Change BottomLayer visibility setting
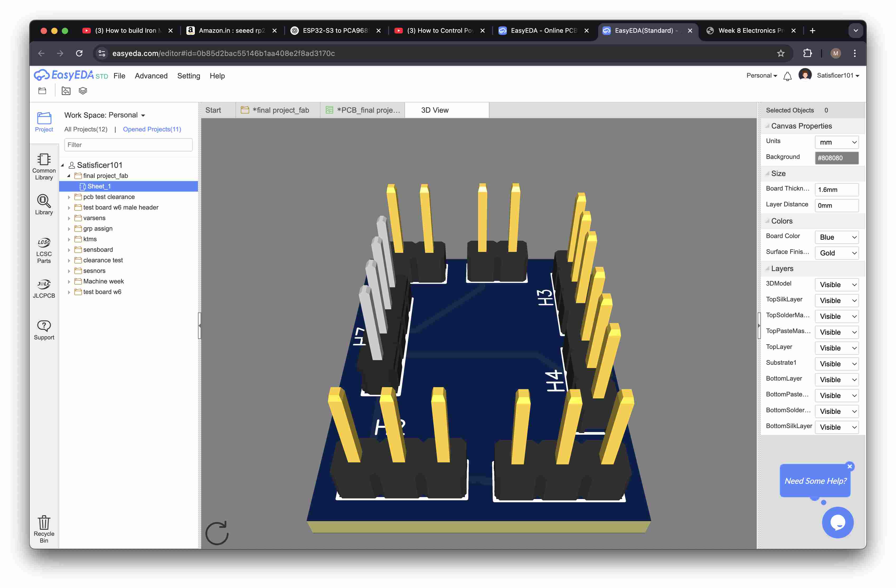 [837, 380]
